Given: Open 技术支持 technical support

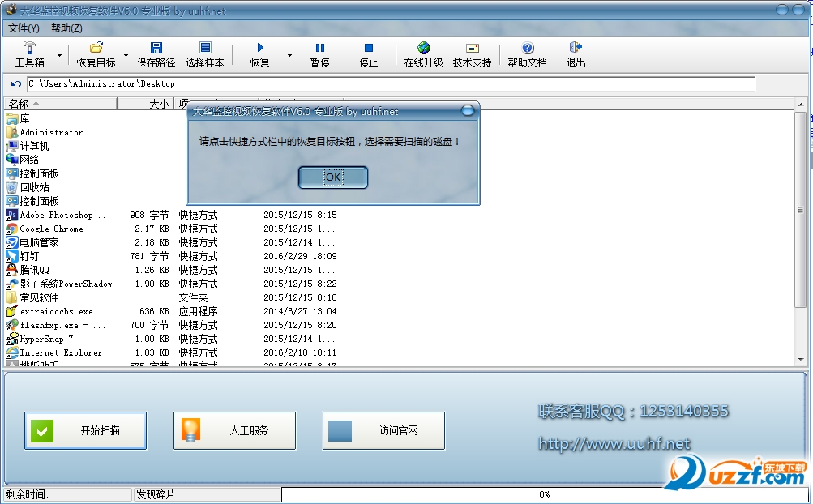Looking at the screenshot, I should point(472,54).
